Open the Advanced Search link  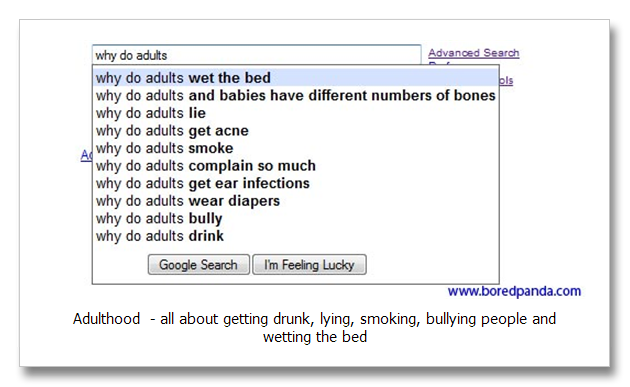tap(474, 53)
